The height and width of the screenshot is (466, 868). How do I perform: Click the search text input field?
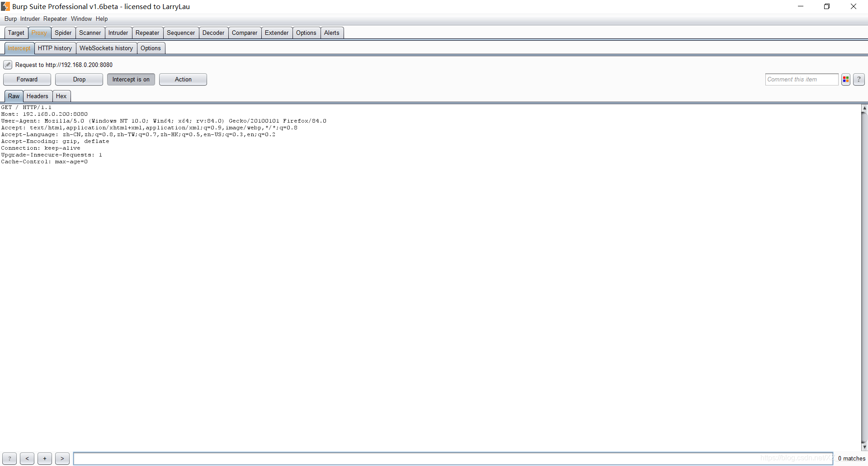coord(453,458)
